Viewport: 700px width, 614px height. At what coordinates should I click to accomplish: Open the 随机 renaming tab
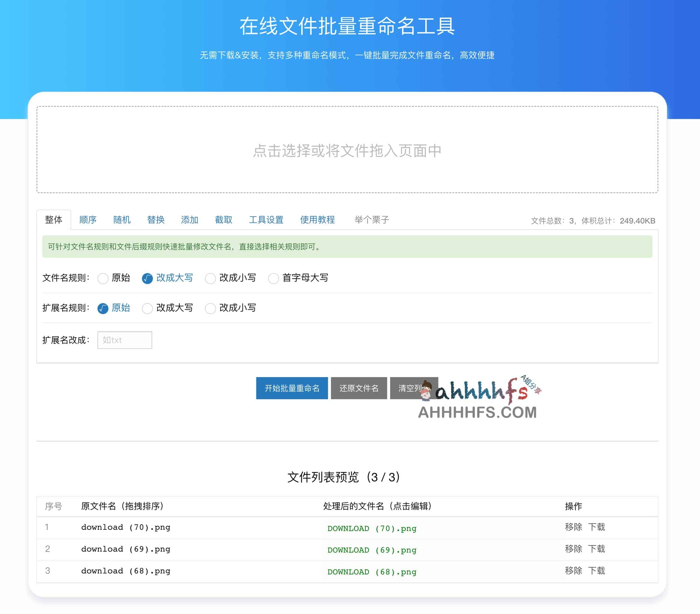point(122,220)
